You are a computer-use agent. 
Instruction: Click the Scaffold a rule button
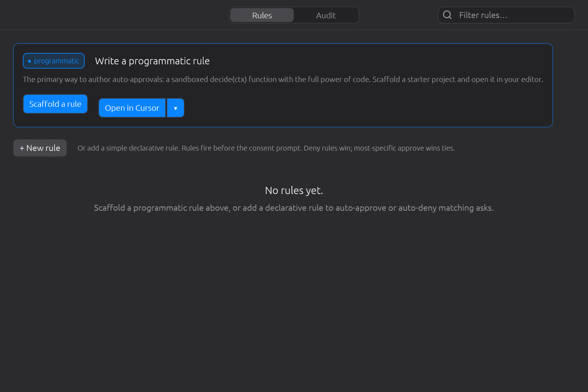coord(55,104)
